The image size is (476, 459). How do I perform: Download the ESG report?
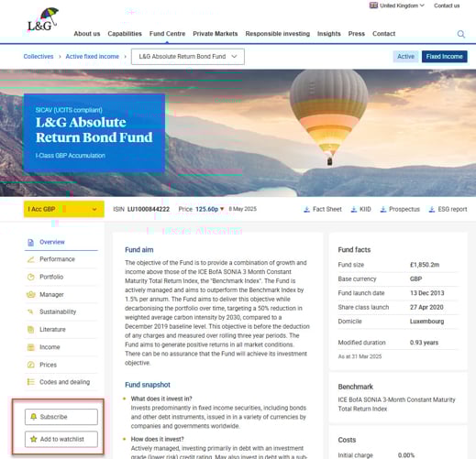pyautogui.click(x=448, y=209)
